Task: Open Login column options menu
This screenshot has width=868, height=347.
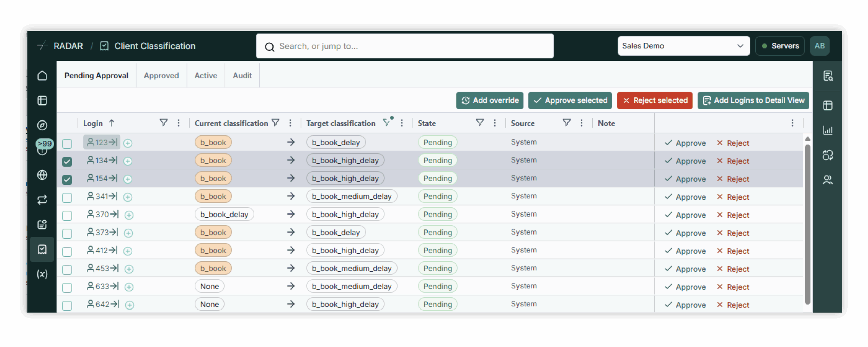Action: 179,123
